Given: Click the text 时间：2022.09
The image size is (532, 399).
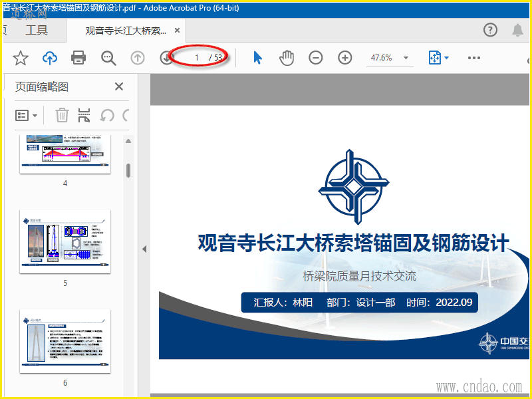Looking at the screenshot, I should coord(440,302).
